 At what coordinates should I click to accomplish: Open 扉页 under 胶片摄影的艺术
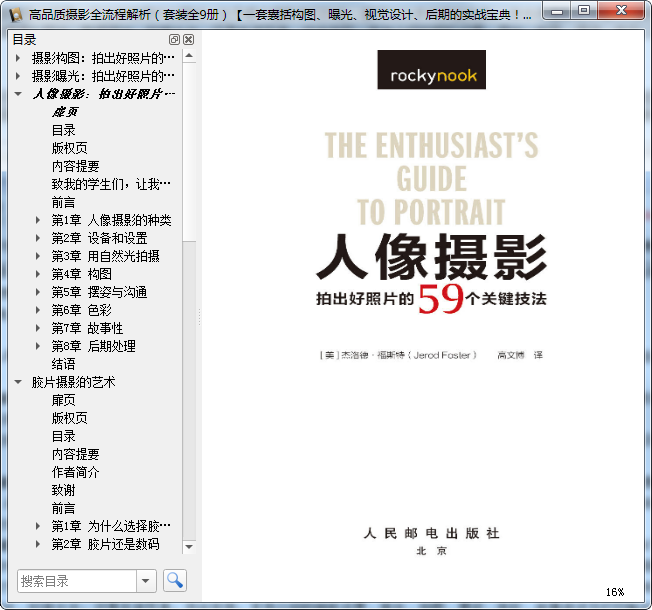pyautogui.click(x=63, y=400)
